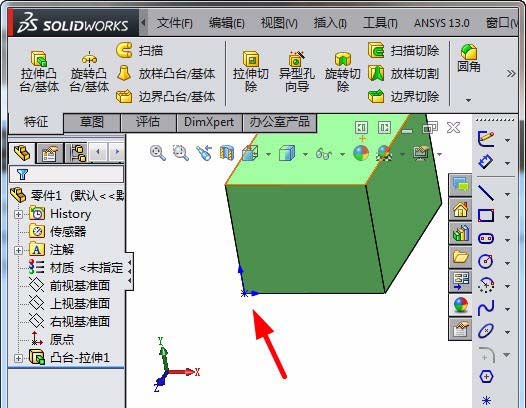Open Appearances color ball in task pane
Image resolution: width=526 pixels, height=408 pixels.
(461, 305)
